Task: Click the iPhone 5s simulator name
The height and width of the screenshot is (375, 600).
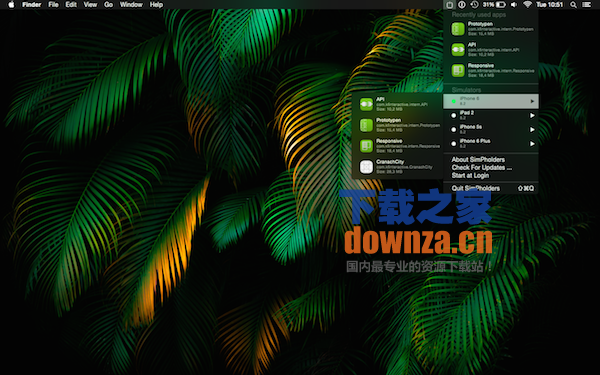Action: tap(471, 127)
